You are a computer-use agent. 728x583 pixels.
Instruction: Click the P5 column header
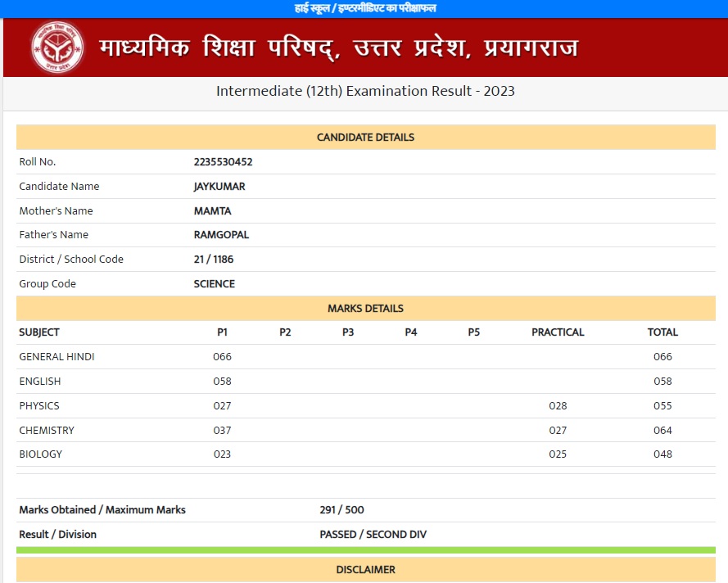tap(473, 332)
